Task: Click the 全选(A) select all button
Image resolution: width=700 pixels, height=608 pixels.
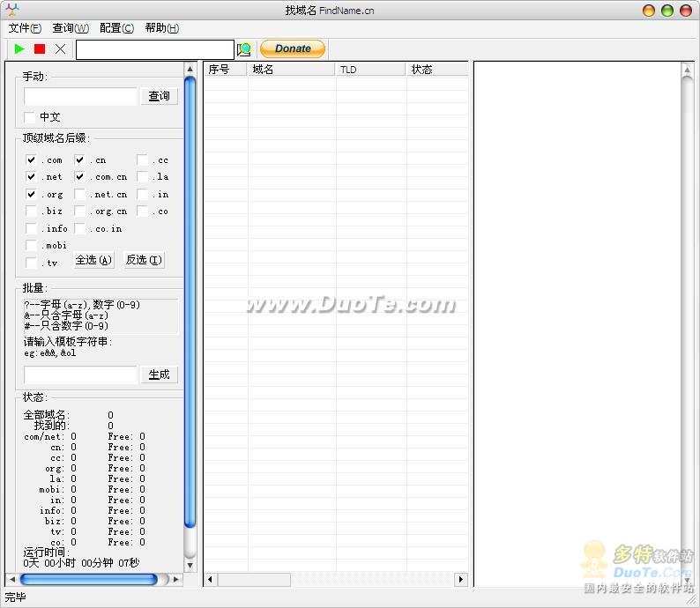Action: 93,260
